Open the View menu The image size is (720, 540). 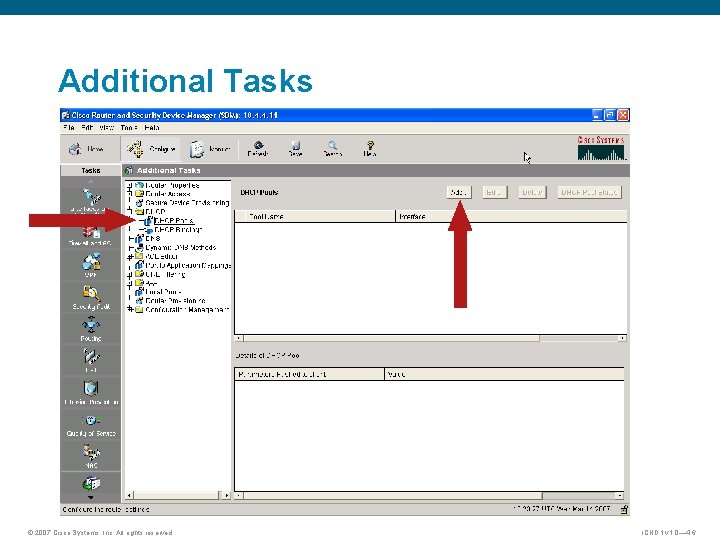click(x=107, y=128)
